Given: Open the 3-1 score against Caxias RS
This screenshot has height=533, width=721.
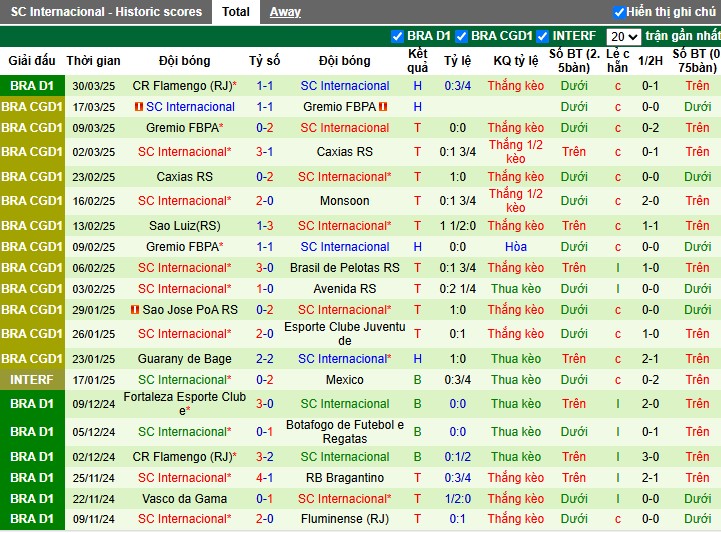Looking at the screenshot, I should 264,152.
